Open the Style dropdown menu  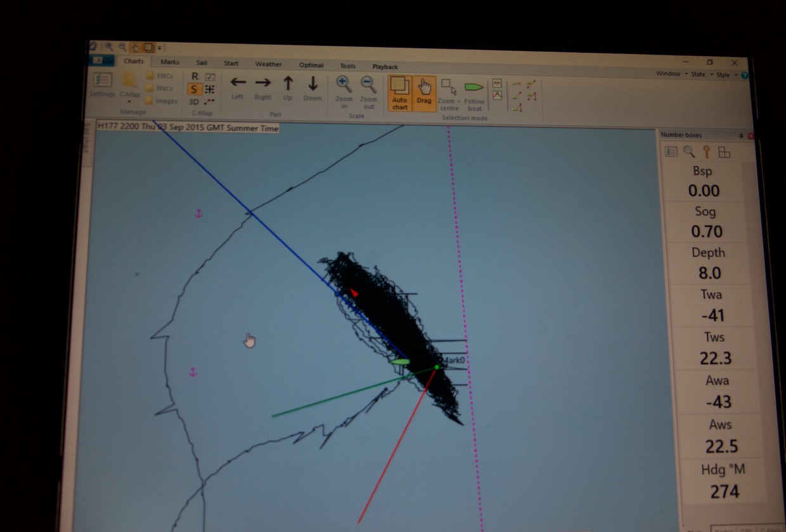(726, 75)
